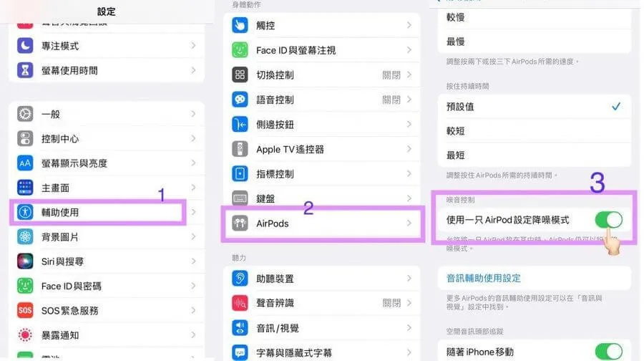Open the Siri與搜尋 settings row
This screenshot has height=361, width=644.
pos(107,261)
